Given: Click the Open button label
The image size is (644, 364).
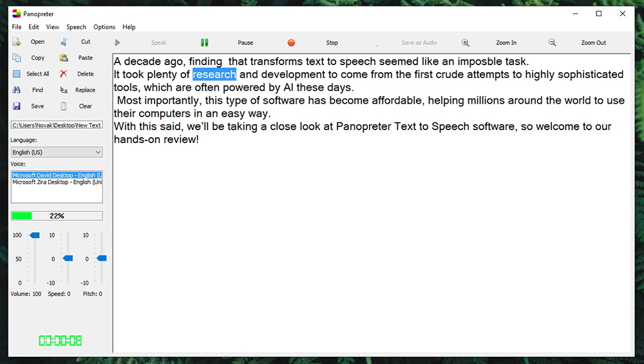Looking at the screenshot, I should click(37, 41).
